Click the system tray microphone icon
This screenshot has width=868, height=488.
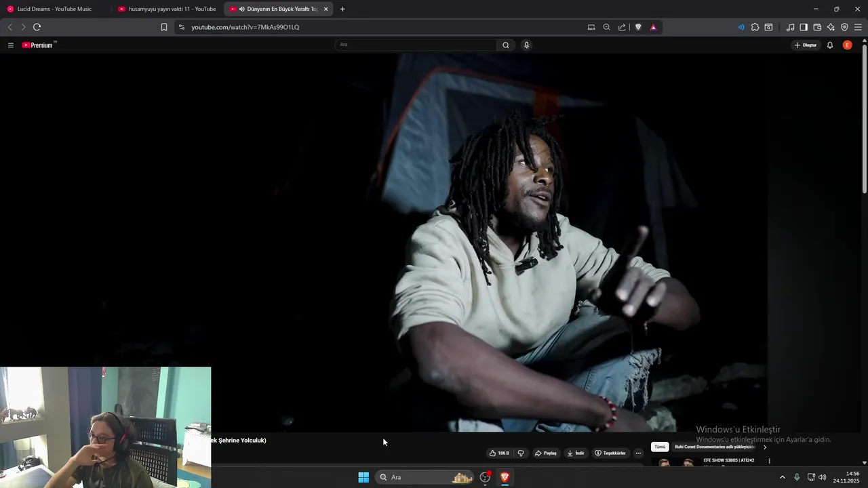point(797,477)
